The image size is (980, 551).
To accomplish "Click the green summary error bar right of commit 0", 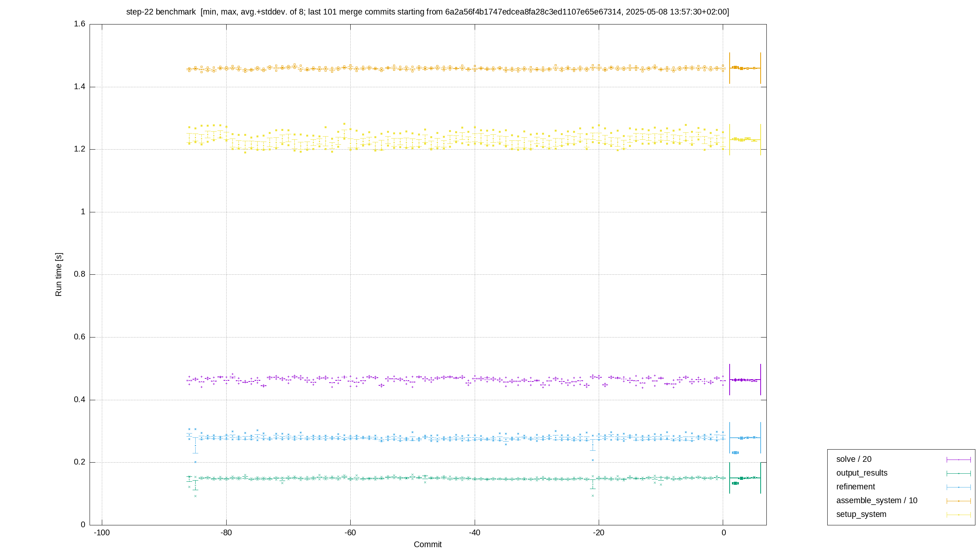I will click(745, 478).
